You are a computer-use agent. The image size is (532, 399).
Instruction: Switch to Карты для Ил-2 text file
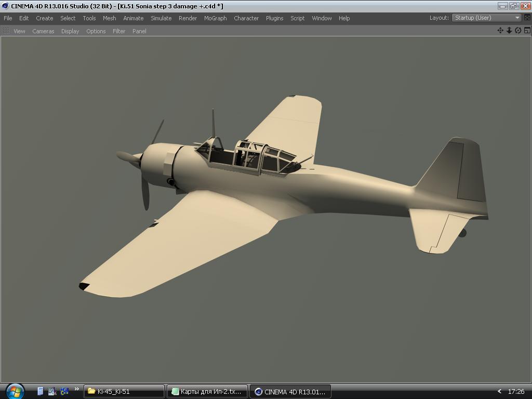click(207, 391)
